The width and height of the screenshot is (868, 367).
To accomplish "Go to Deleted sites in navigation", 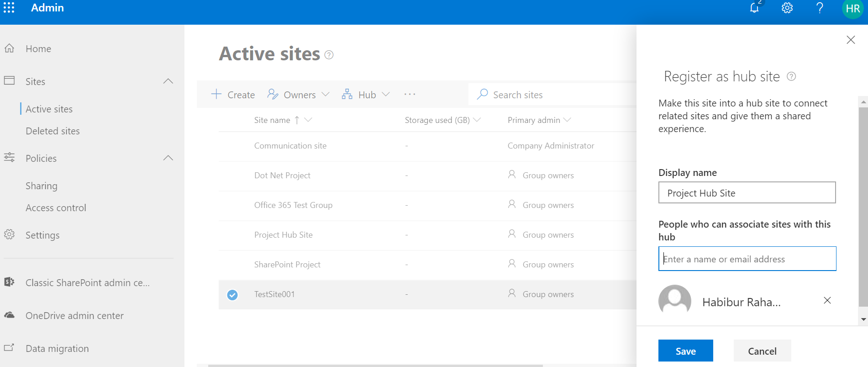I will [53, 131].
